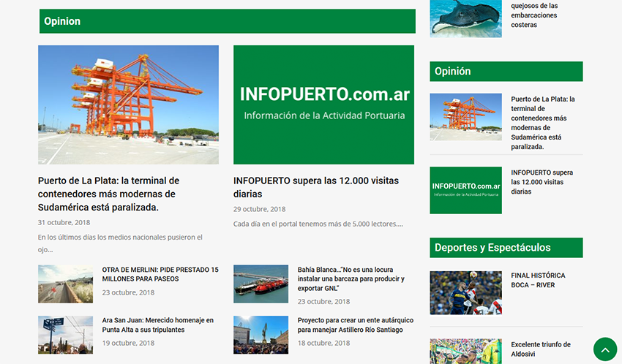Open Excelente triunfo de Aldosivi headline
Viewport: 622px width, 364px height.
[x=541, y=349]
